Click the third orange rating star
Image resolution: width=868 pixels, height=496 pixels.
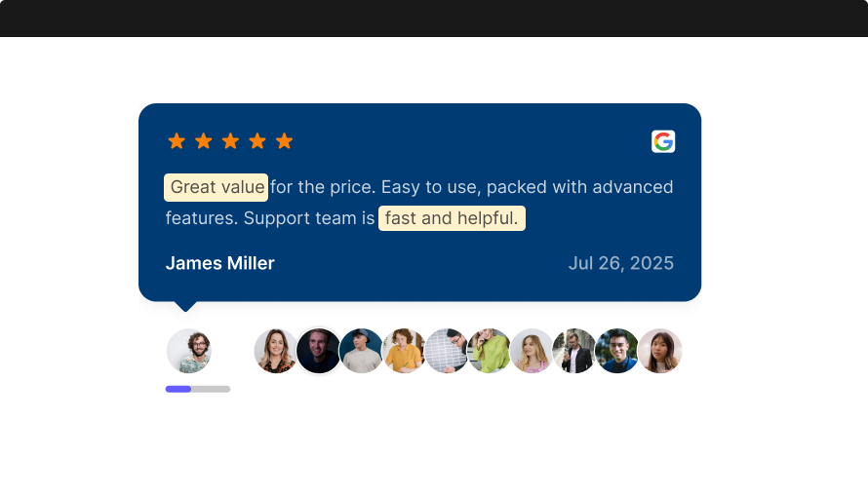point(230,141)
